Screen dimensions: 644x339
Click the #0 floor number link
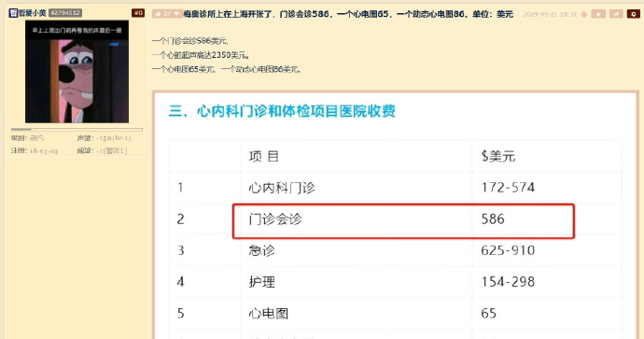point(138,13)
